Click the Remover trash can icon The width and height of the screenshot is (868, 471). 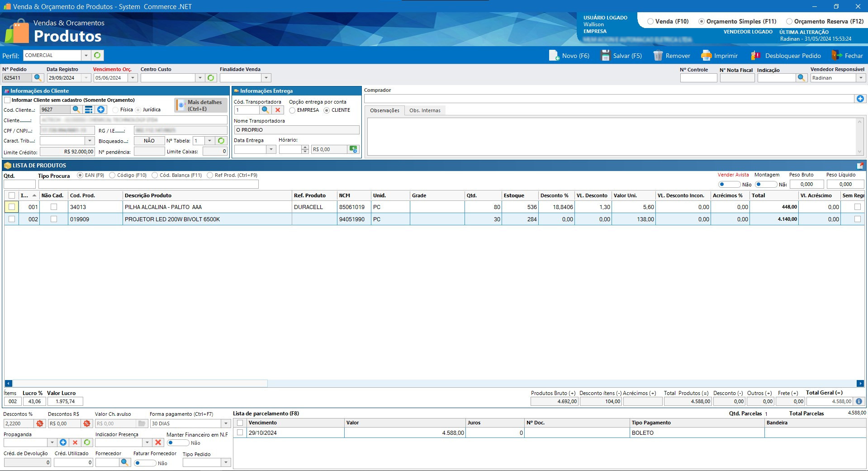pyautogui.click(x=658, y=56)
